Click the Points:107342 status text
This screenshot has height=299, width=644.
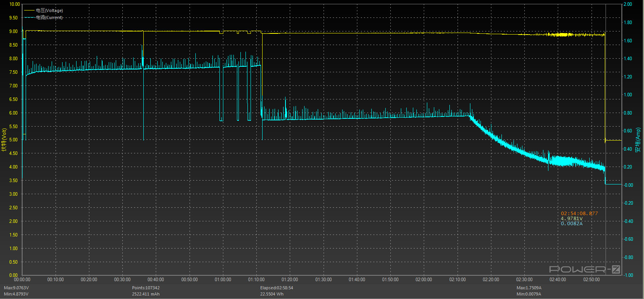[x=146, y=288]
